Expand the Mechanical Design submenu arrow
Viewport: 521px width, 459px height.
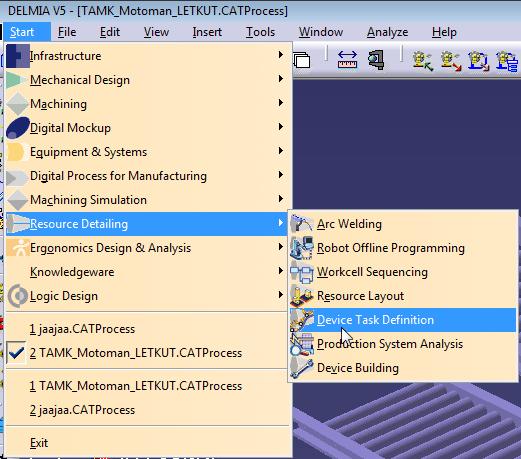pyautogui.click(x=281, y=79)
